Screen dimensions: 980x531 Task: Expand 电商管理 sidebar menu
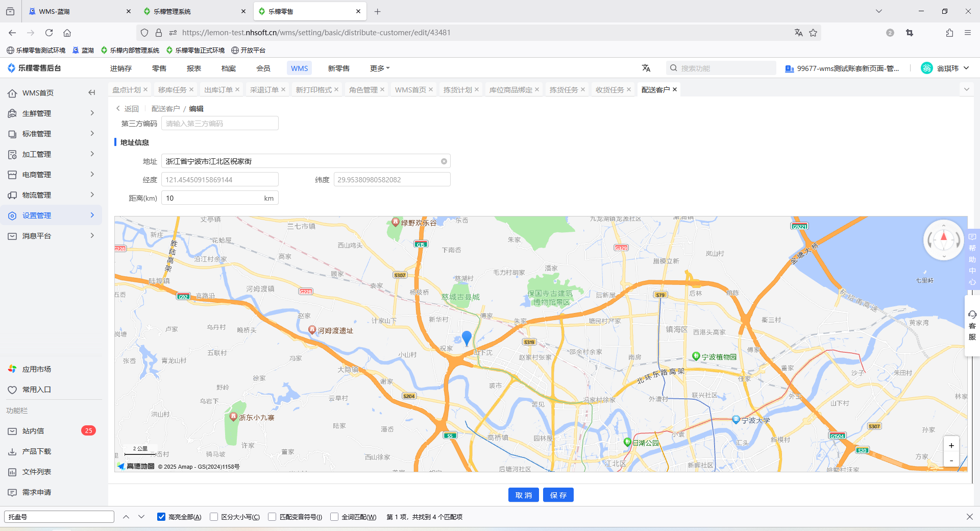51,175
